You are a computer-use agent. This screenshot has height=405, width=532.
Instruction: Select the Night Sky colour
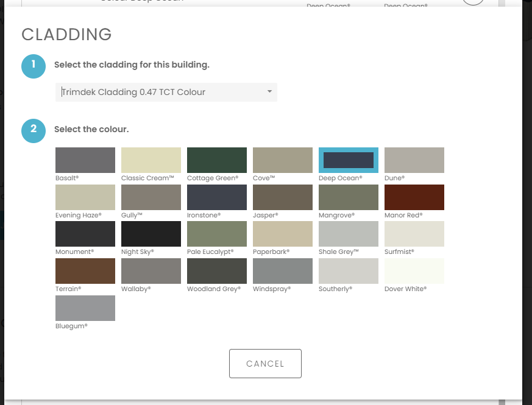[x=151, y=234]
